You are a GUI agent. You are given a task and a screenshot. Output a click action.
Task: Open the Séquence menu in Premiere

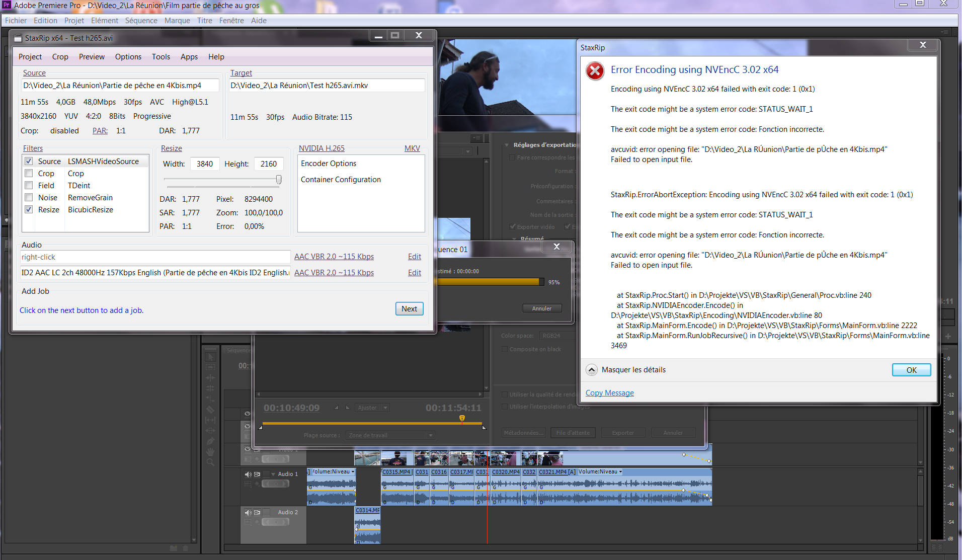tap(141, 21)
